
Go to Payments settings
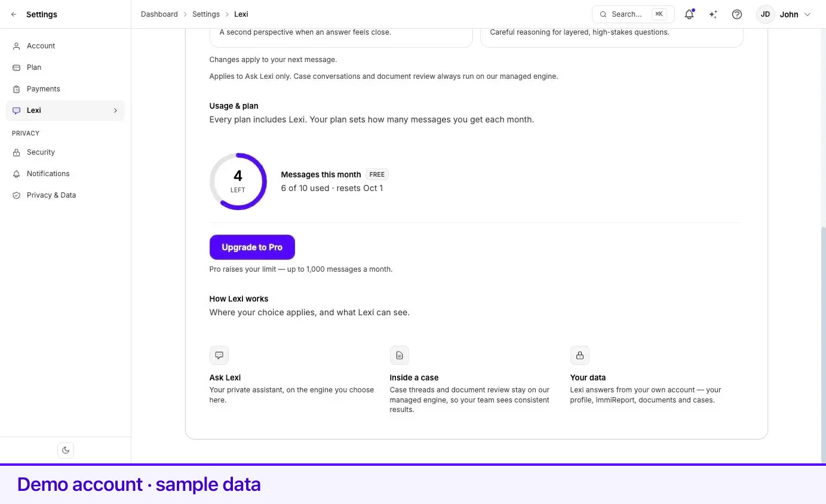[66, 89]
